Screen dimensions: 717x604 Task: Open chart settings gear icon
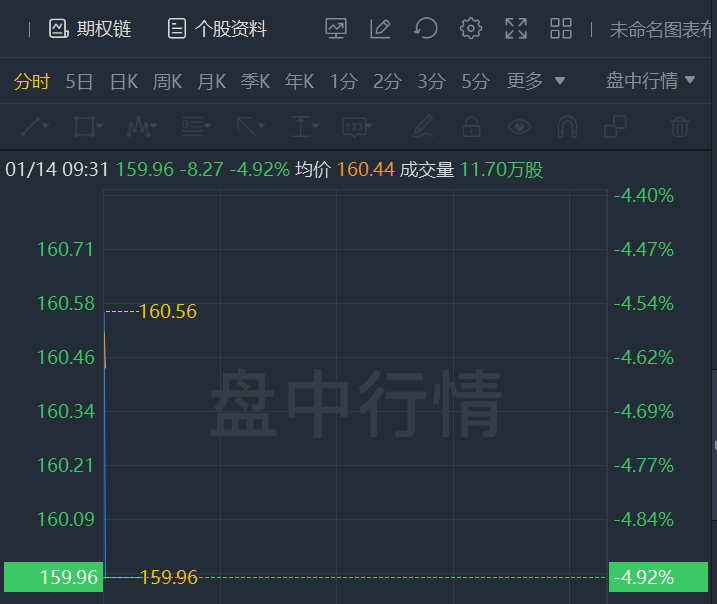pos(471,28)
